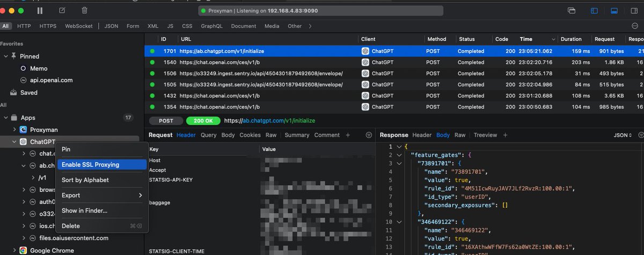Click the green status dot of row 1354

tap(152, 107)
